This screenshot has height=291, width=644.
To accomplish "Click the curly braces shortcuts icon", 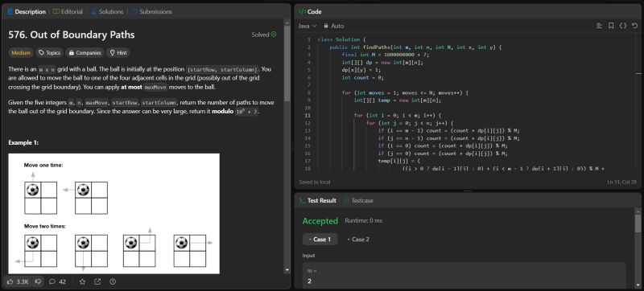I will pos(623,26).
